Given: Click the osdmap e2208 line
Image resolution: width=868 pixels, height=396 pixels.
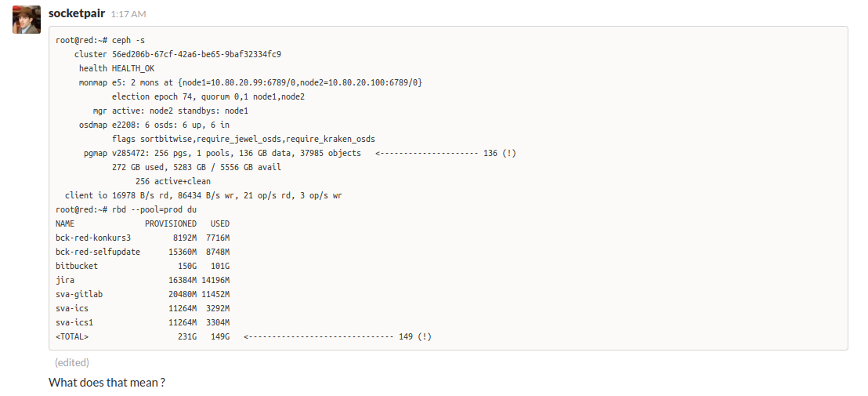Looking at the screenshot, I should tap(154, 125).
